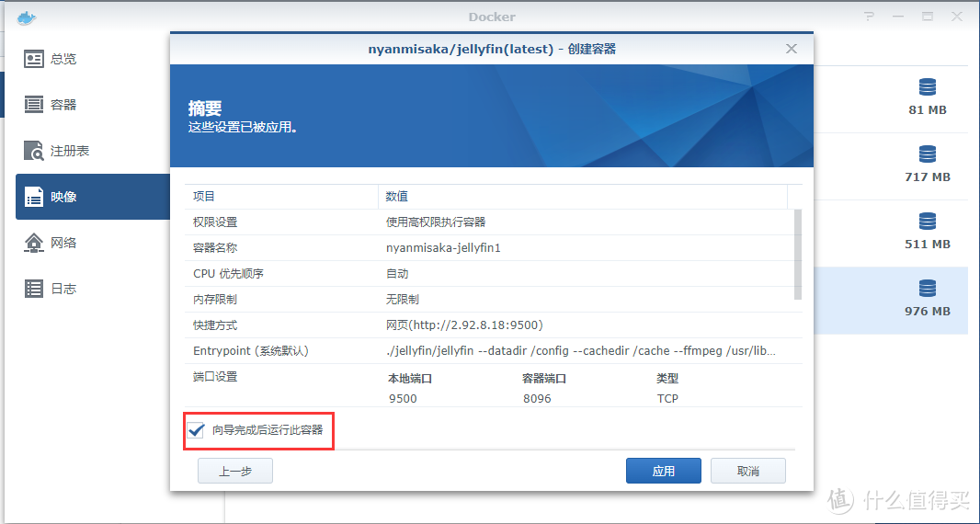
Task: Select 快捷方式 row label
Action: pos(215,325)
